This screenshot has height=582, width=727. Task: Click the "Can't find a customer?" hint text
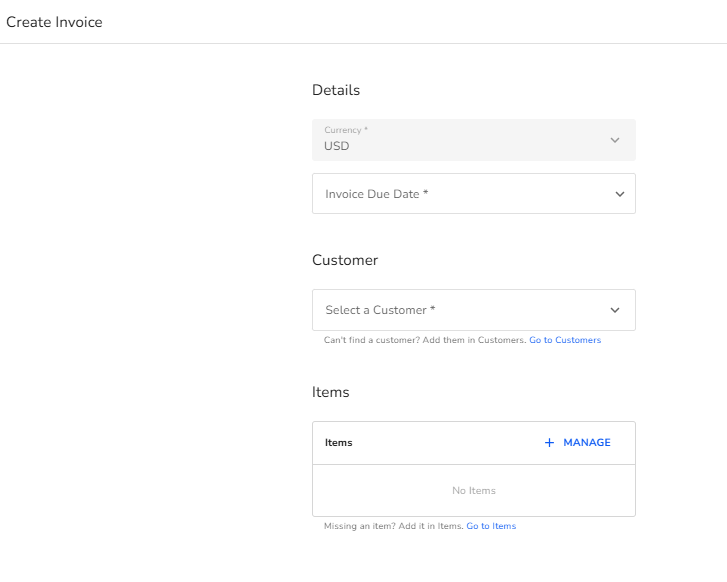click(x=424, y=340)
